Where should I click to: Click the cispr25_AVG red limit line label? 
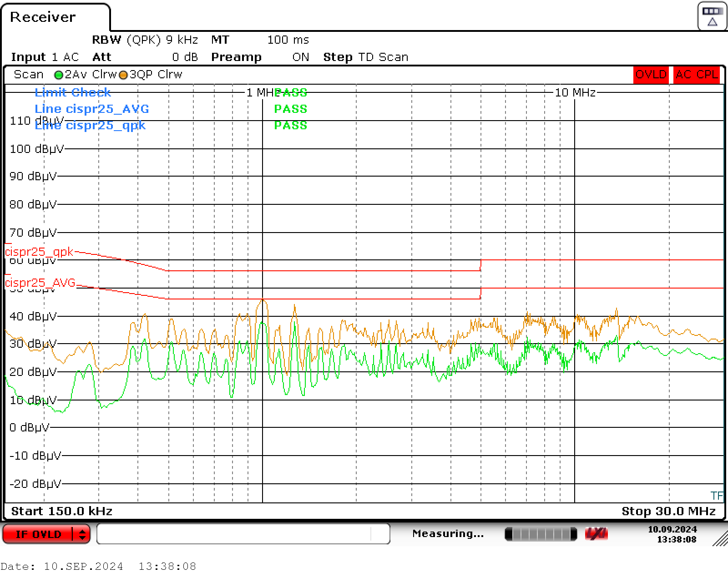(x=40, y=283)
